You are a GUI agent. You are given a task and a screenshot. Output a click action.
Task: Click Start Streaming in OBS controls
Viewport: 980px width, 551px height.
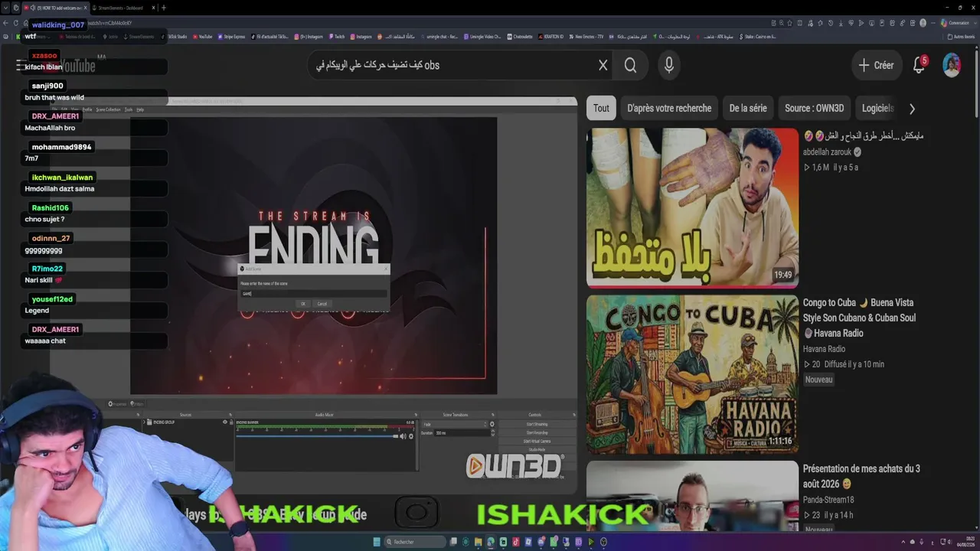[x=536, y=424]
